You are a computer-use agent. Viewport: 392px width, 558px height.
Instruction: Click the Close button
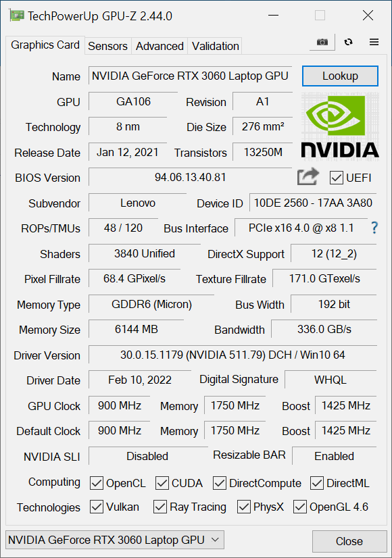click(349, 541)
